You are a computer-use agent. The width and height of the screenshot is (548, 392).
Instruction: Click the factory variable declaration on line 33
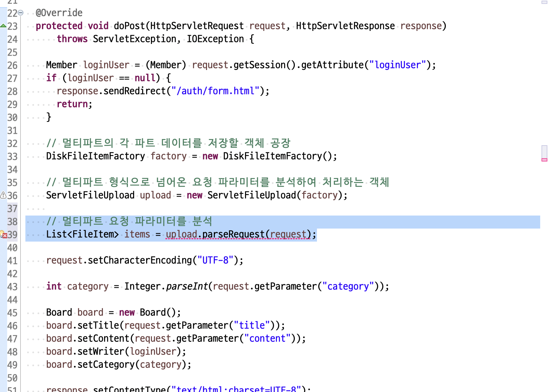(x=169, y=156)
